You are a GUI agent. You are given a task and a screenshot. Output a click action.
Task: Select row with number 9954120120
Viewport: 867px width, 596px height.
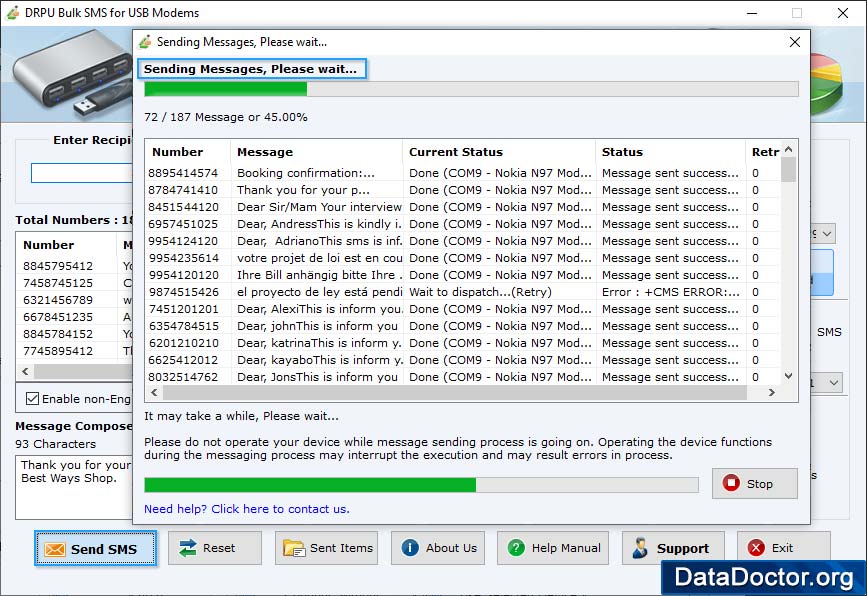click(463, 275)
